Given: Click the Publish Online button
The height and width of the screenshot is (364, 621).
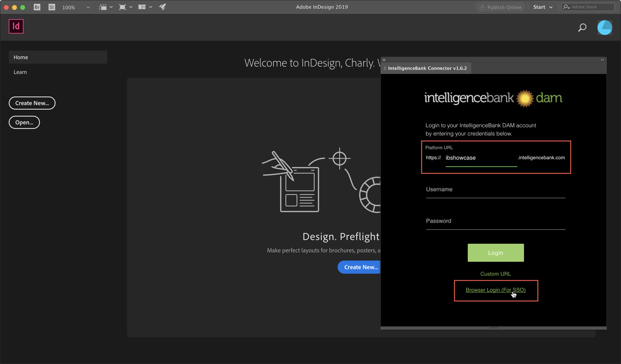Looking at the screenshot, I should 501,7.
